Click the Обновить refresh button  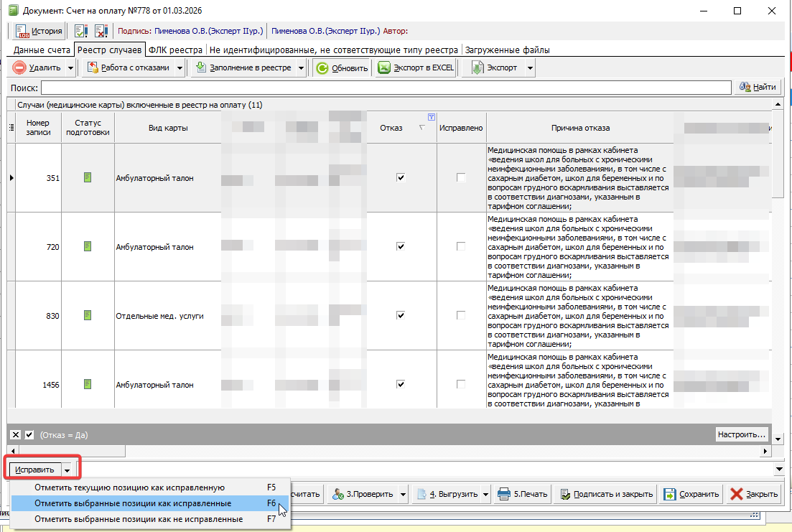(342, 68)
